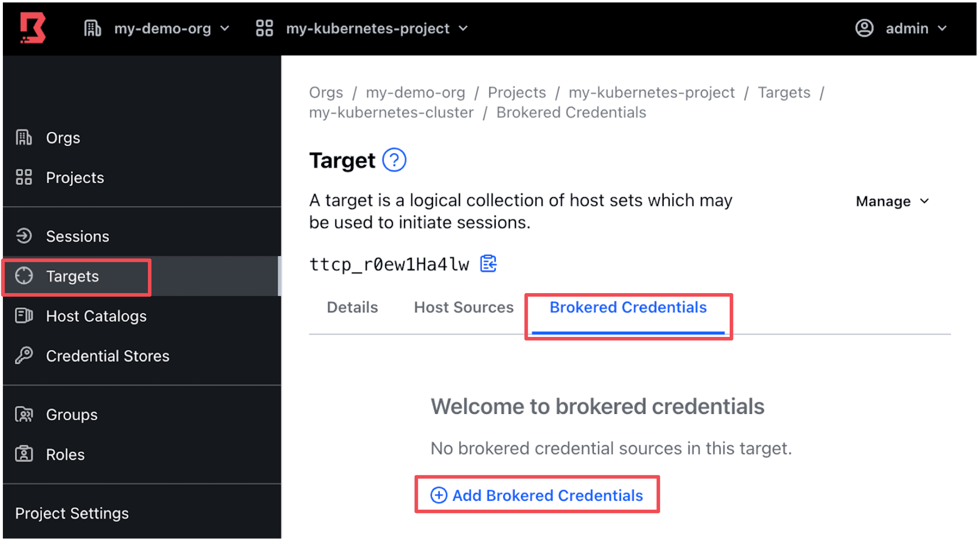Select the Brokered Credentials tab

pos(628,307)
